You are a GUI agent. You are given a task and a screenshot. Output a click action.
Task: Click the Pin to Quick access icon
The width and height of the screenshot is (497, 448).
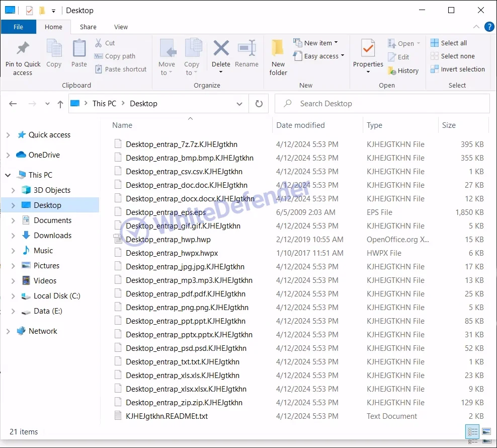click(23, 49)
